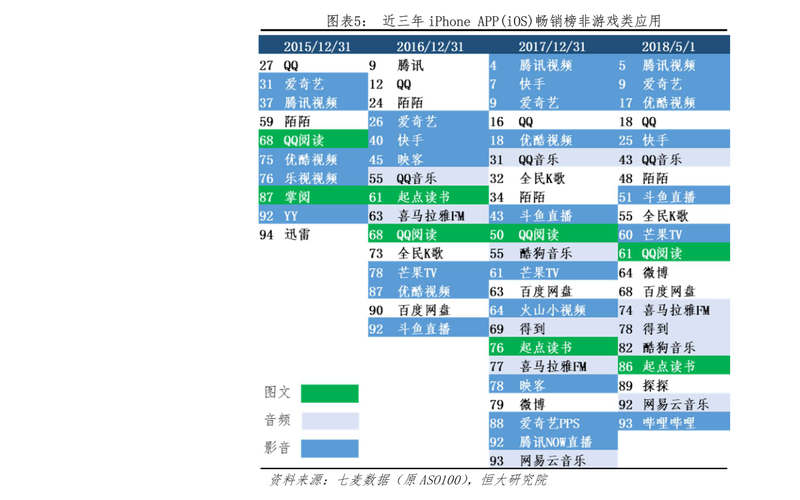Click the row '24 陌陌'
This screenshot has height=500, width=800.
tap(429, 103)
